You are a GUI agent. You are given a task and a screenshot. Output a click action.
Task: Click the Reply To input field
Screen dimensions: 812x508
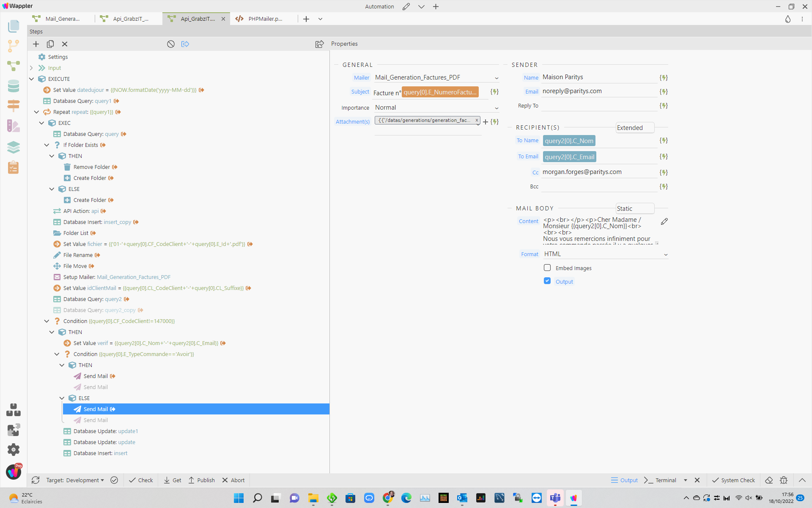[599, 105]
